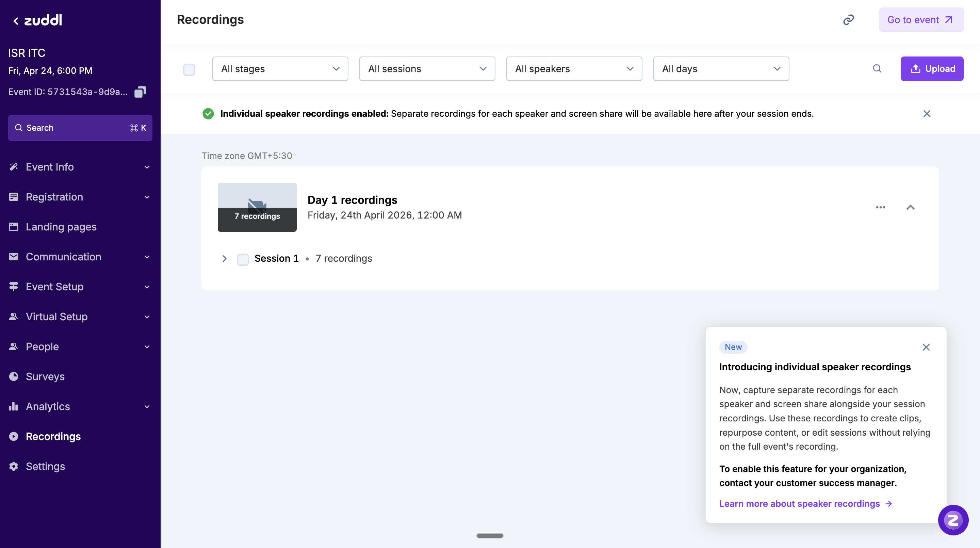Screen dimensions: 980x548
Task: Open Learn more about speaker recordings
Action: 799,503
